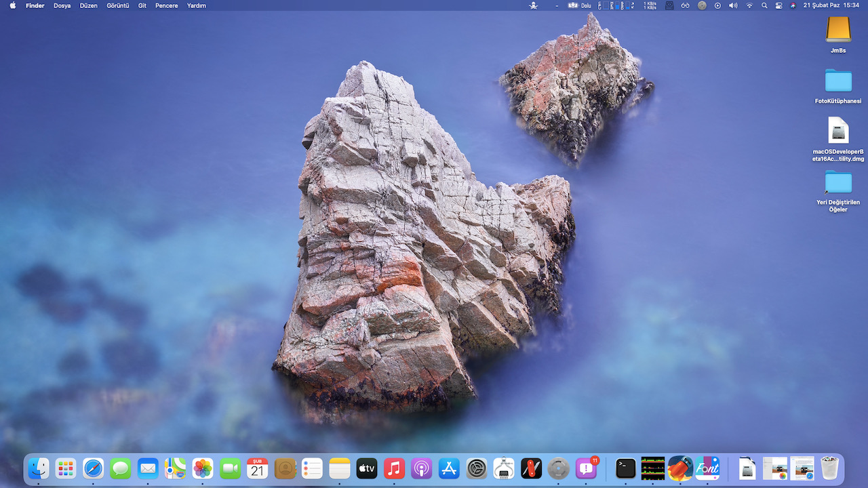Open the Görüntü menu

pos(118,5)
